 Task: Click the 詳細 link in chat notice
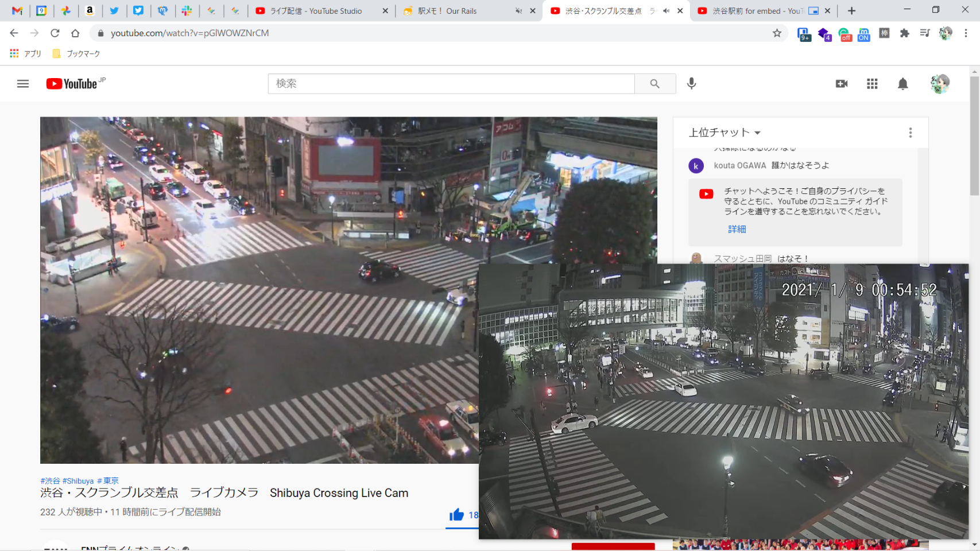737,229
